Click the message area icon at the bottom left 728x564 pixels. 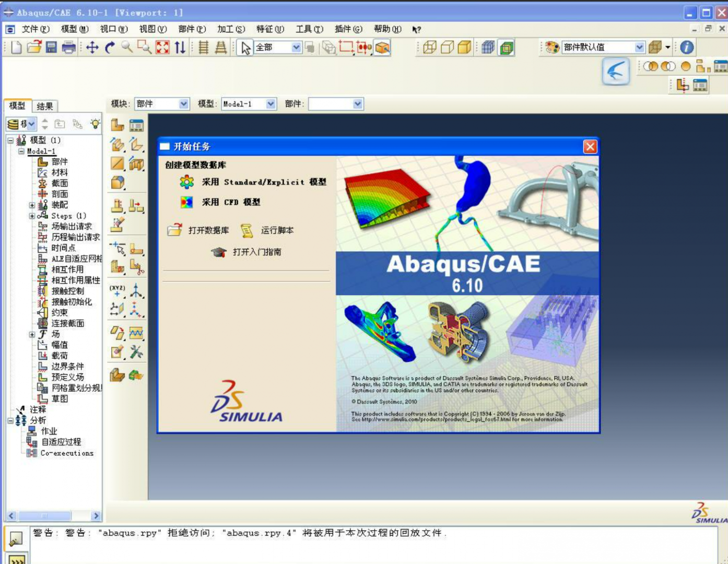click(x=16, y=538)
